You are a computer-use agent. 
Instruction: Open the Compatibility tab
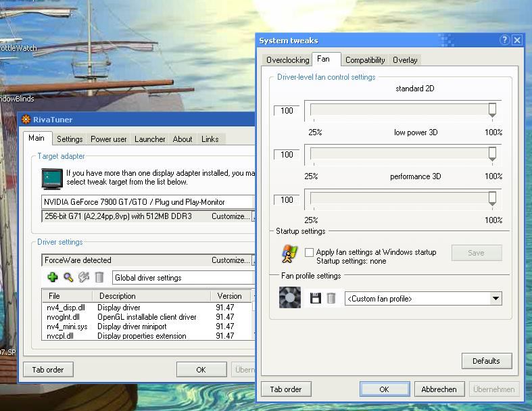pos(365,60)
